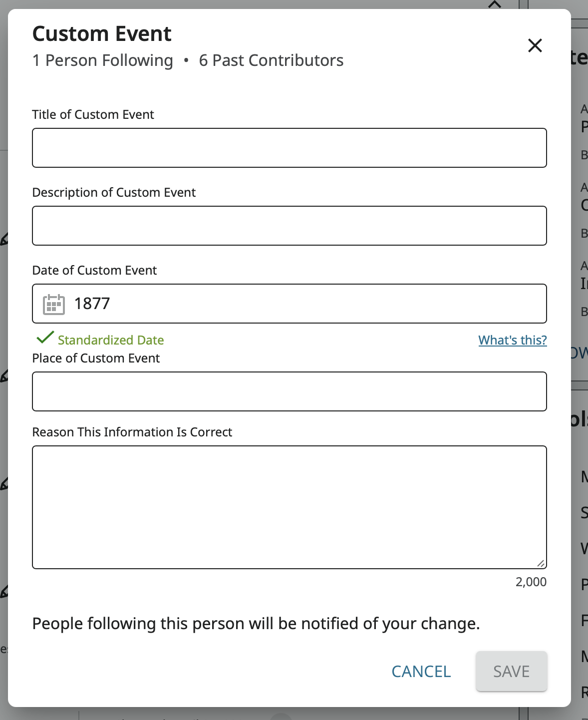Click the Title of Custom Event field
Screen dimensions: 588x720
point(290,148)
